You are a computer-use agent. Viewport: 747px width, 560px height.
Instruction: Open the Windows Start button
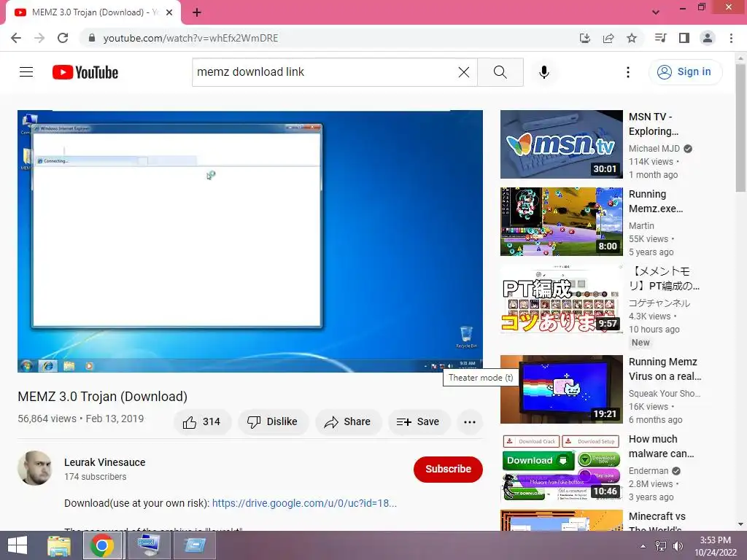18,545
